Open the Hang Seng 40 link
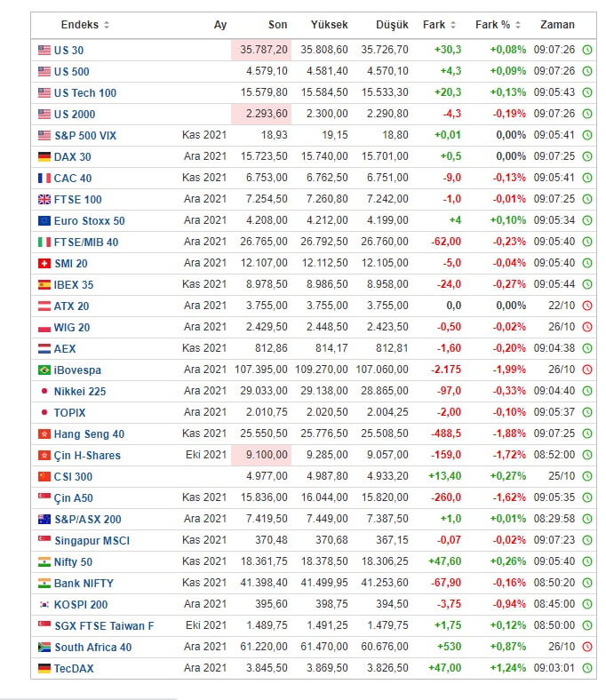This screenshot has width=606, height=700. (x=89, y=434)
